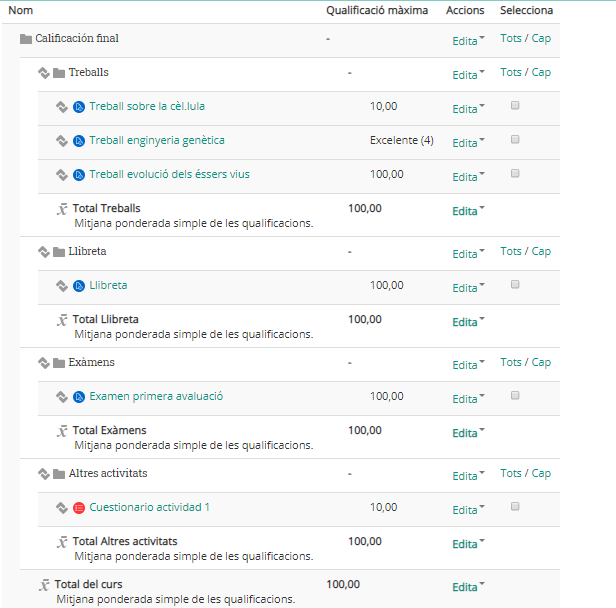This screenshot has height=608, width=616.
Task: Click folder icon of Calificación final
Action: (26, 39)
